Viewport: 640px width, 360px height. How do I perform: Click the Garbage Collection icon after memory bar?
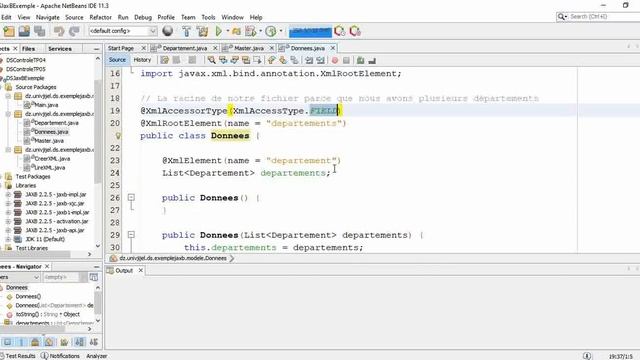pyautogui.click(x=340, y=31)
